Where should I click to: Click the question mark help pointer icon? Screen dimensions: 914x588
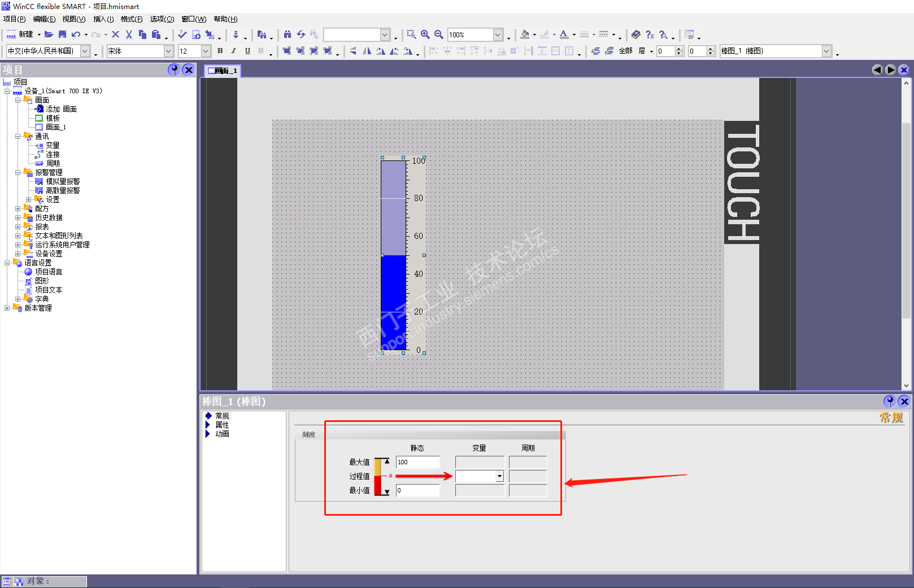click(650, 34)
